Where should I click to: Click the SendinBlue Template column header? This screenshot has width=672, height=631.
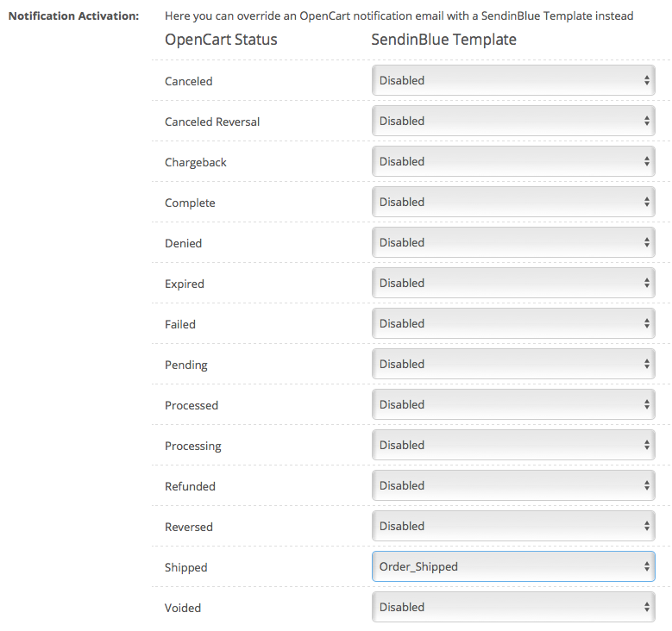point(443,41)
